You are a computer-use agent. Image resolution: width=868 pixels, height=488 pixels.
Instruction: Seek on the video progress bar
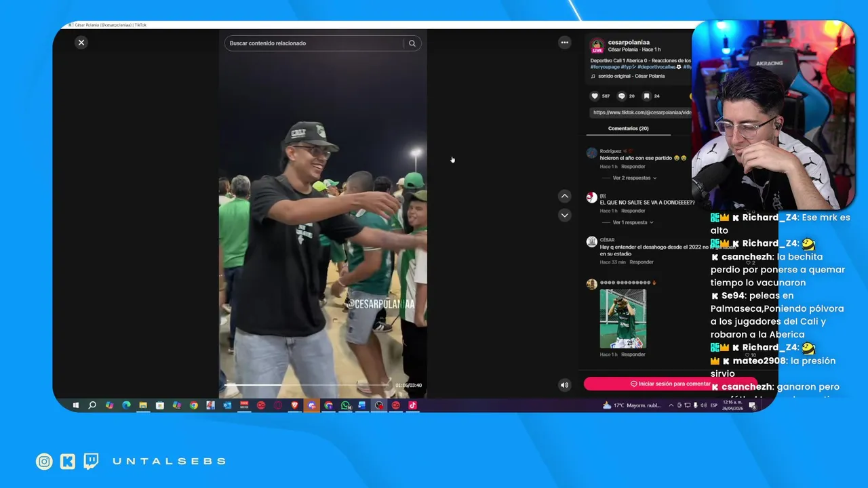309,385
